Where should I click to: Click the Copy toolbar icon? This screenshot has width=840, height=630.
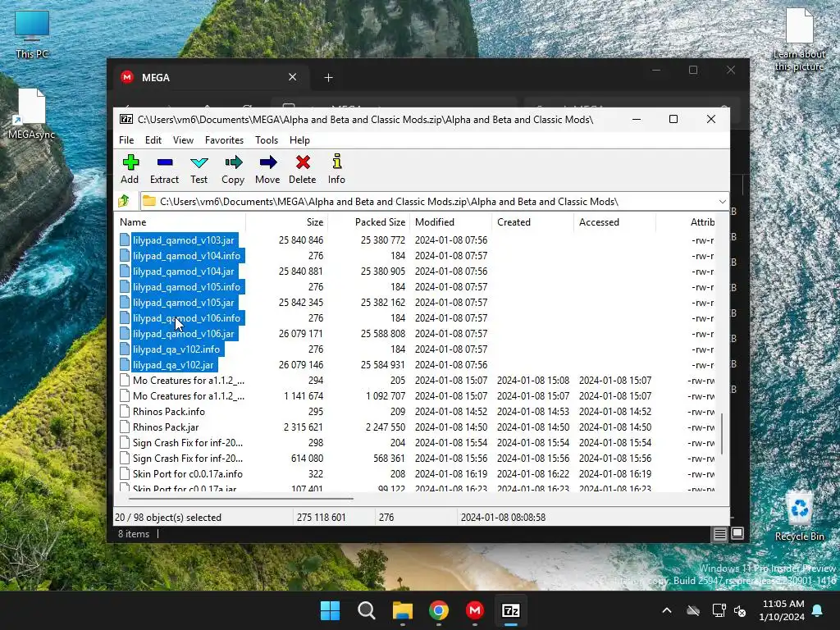[x=233, y=162]
